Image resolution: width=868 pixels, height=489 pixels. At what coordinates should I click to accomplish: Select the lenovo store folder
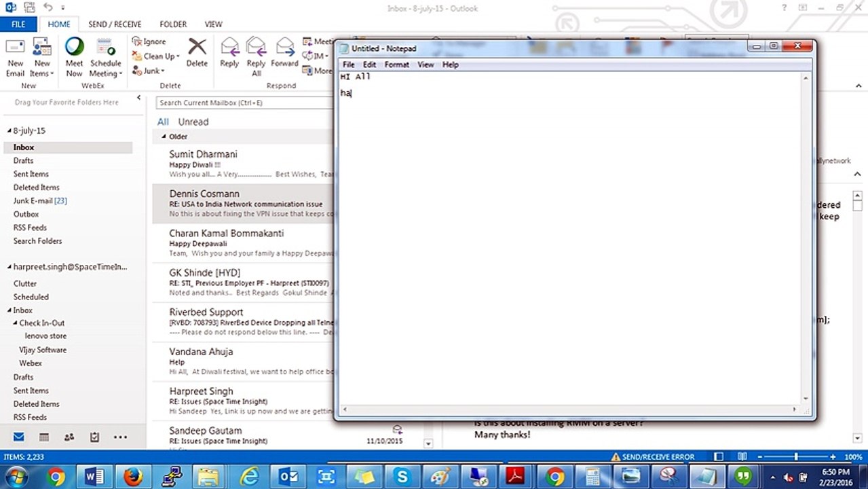tap(45, 336)
